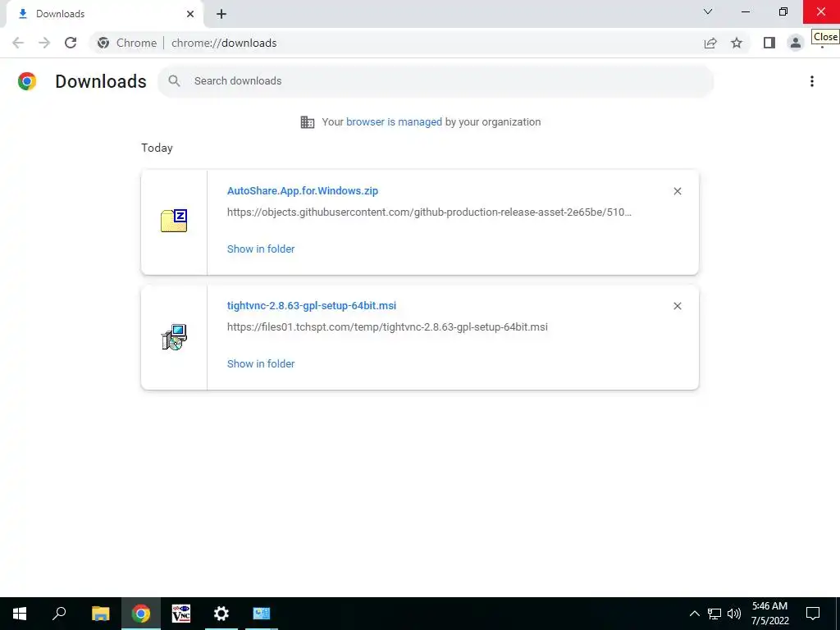
Task: Click the Back navigation arrow
Action: [x=18, y=43]
